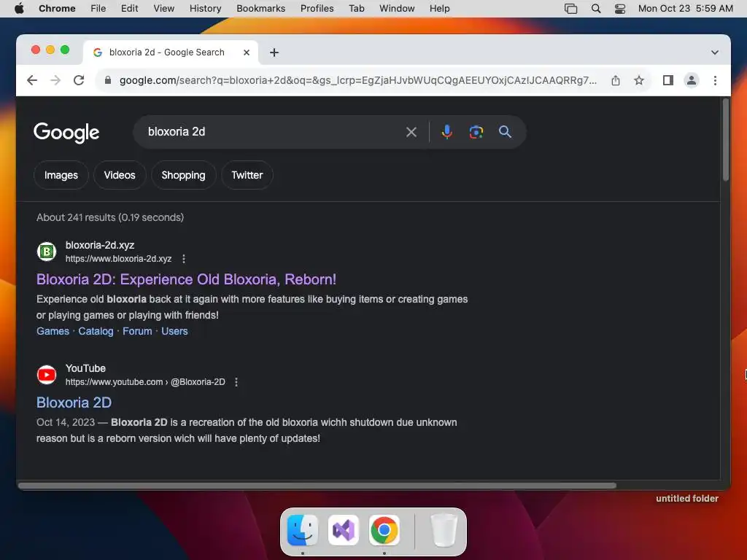Filter results by Images
The height and width of the screenshot is (560, 747).
(61, 175)
